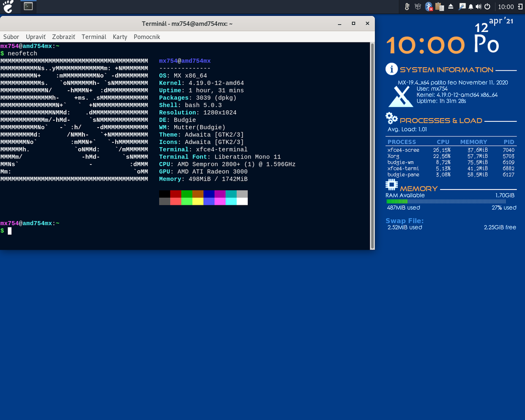Open the Raven sidebar icon at panel end
The width and height of the screenshot is (525, 420).
520,7
